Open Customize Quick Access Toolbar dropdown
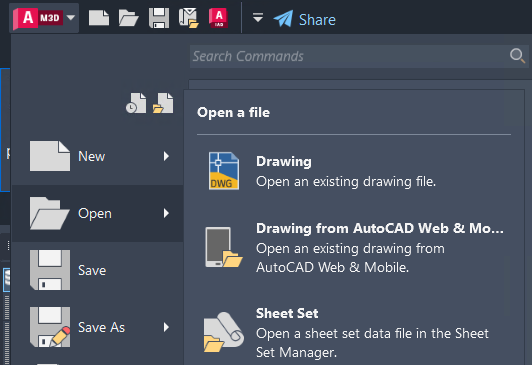 (x=258, y=17)
